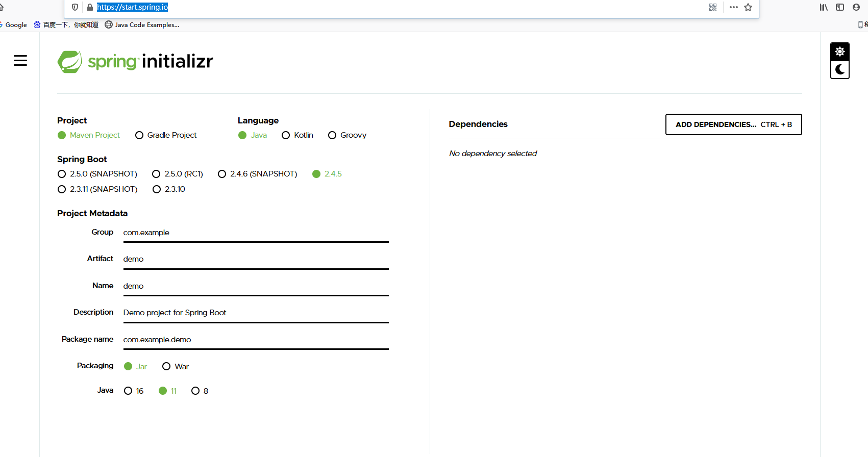Click the Group input field
This screenshot has width=868, height=457.
(x=256, y=233)
